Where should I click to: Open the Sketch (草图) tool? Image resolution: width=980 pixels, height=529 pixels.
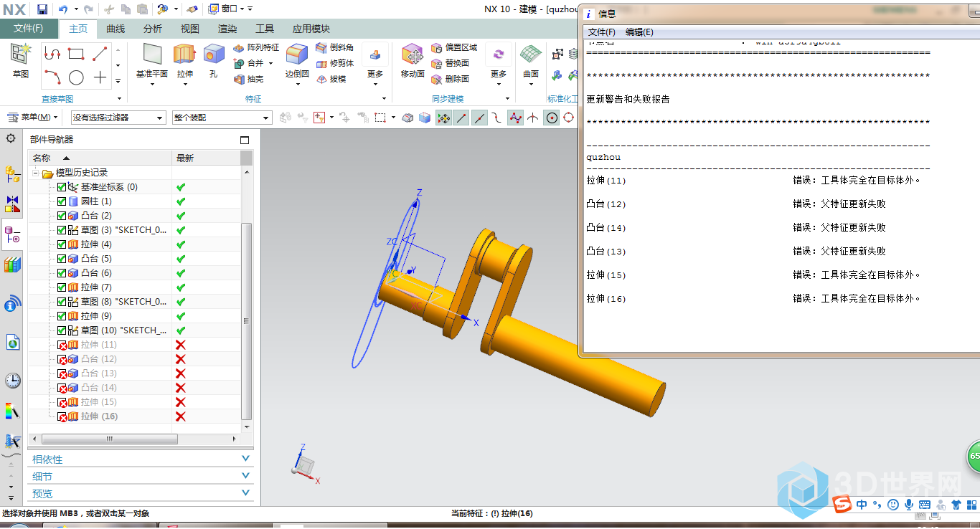pyautogui.click(x=20, y=60)
